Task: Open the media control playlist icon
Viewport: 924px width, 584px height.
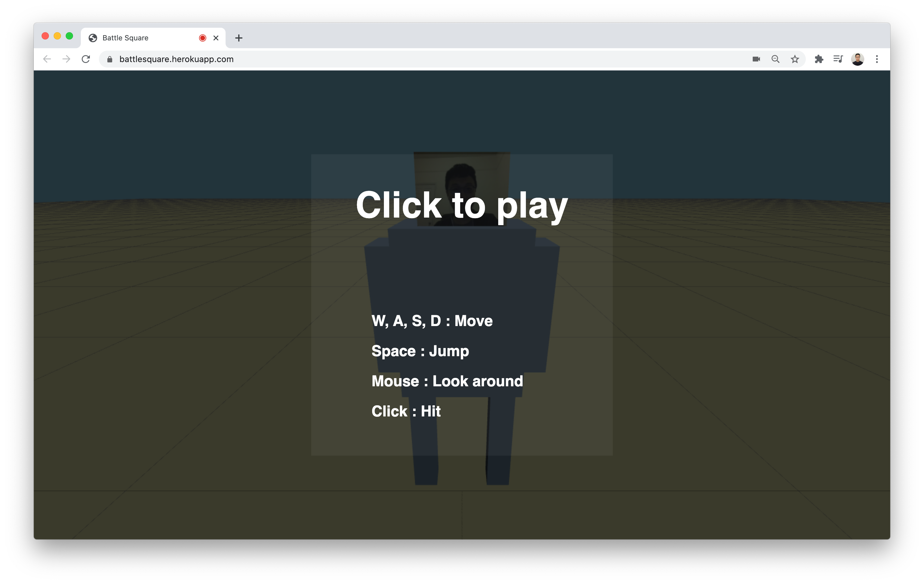Action: [x=838, y=59]
